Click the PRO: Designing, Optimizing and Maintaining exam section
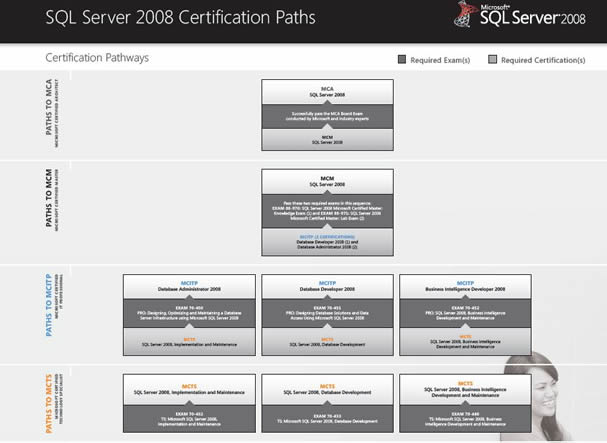607x443 pixels. tap(189, 313)
